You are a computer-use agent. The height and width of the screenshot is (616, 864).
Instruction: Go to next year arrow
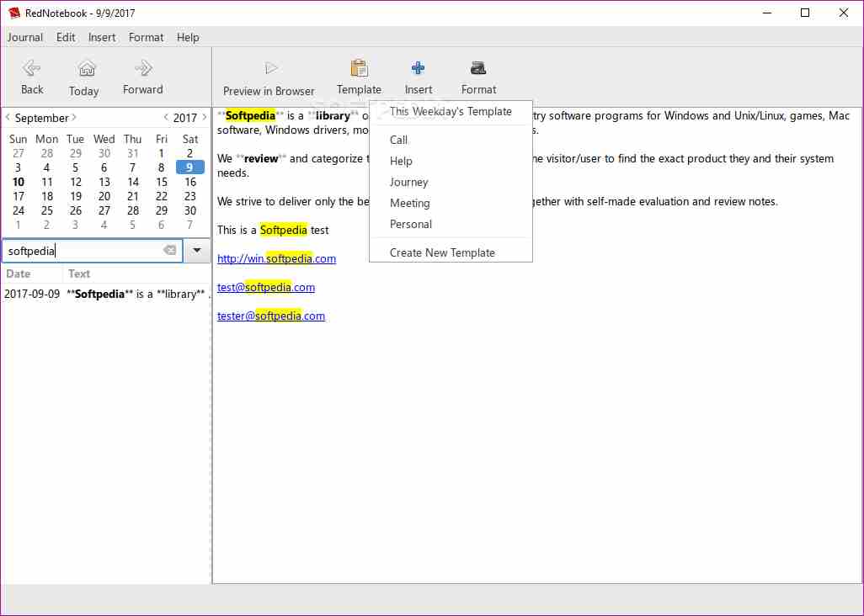tap(205, 117)
